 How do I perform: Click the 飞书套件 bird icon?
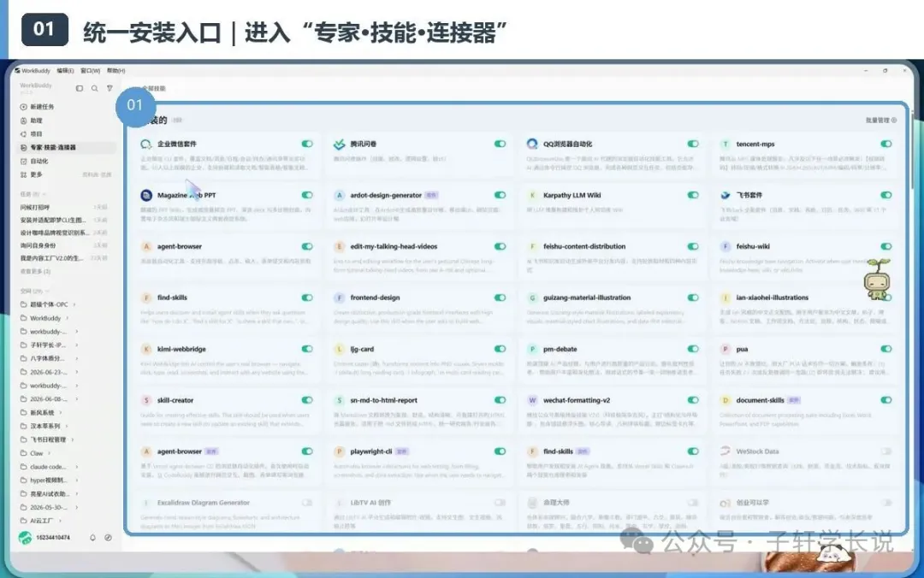tap(726, 195)
